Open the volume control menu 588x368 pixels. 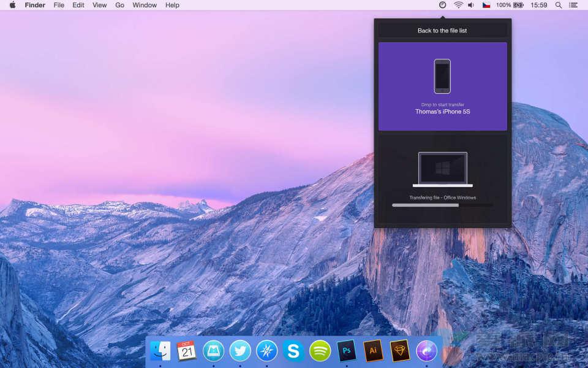pyautogui.click(x=471, y=5)
